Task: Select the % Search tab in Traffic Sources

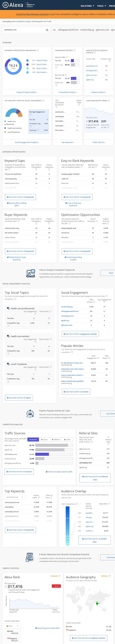Action: tap(33, 439)
